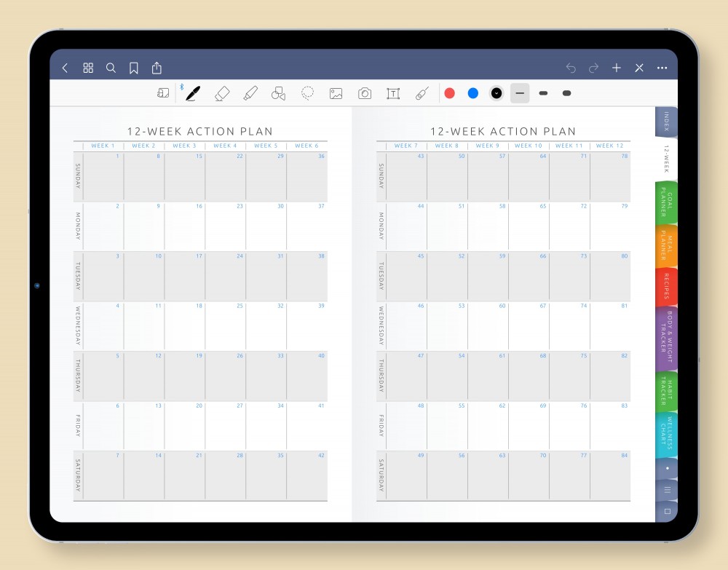This screenshot has height=570, width=728.
Task: Open the more options ellipsis menu
Action: click(662, 68)
